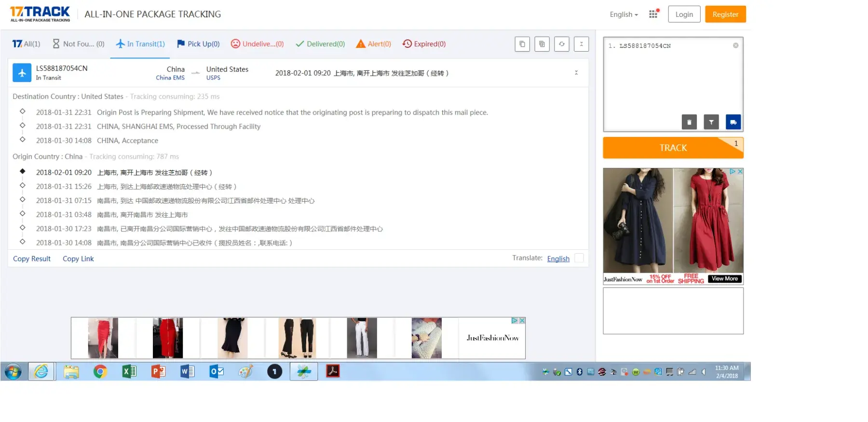Image resolution: width=868 pixels, height=422 pixels.
Task: Click the filter funnel icon
Action: 711,122
